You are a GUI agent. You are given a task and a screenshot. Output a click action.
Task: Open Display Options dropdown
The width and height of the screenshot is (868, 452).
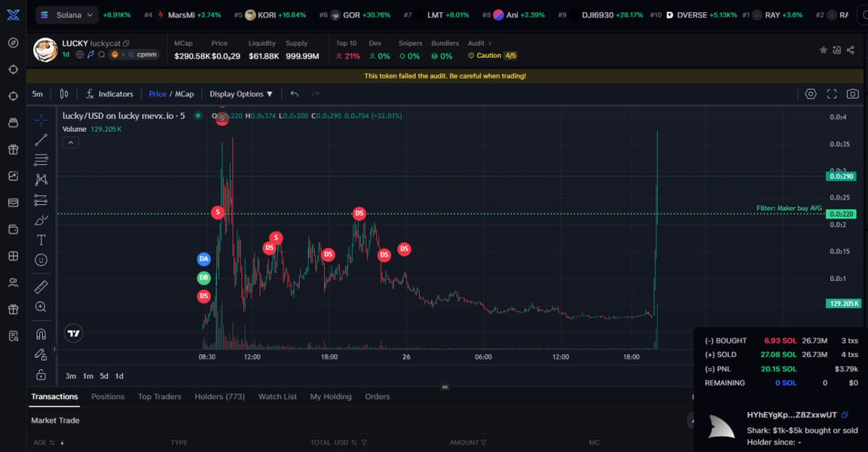(x=241, y=94)
